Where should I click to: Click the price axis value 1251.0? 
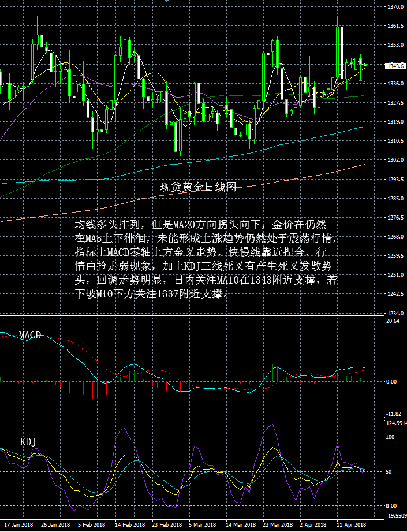[x=395, y=274]
